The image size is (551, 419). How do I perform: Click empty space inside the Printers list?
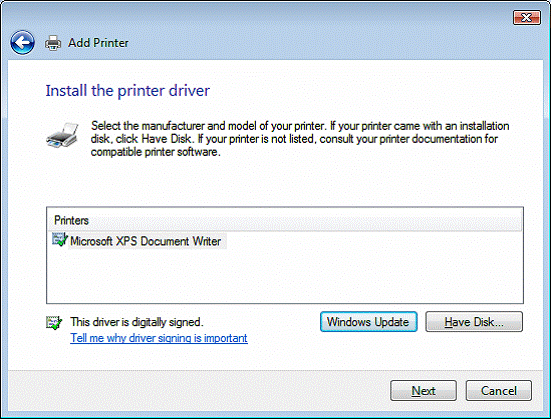coord(285,276)
